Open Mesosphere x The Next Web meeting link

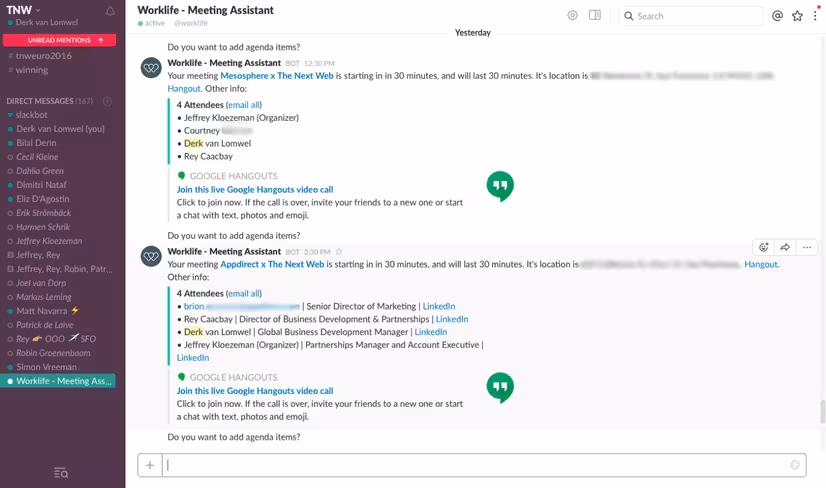pyautogui.click(x=277, y=75)
